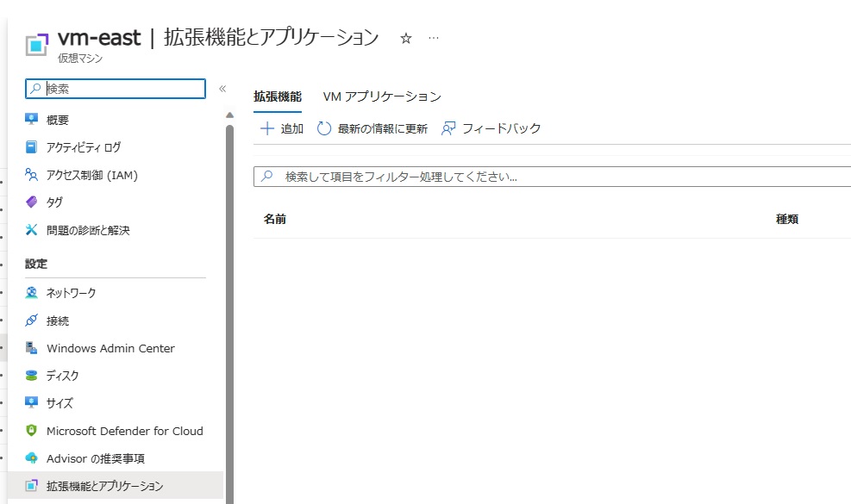The image size is (851, 504).
Task: Click the extensions filter search field
Action: click(517, 177)
